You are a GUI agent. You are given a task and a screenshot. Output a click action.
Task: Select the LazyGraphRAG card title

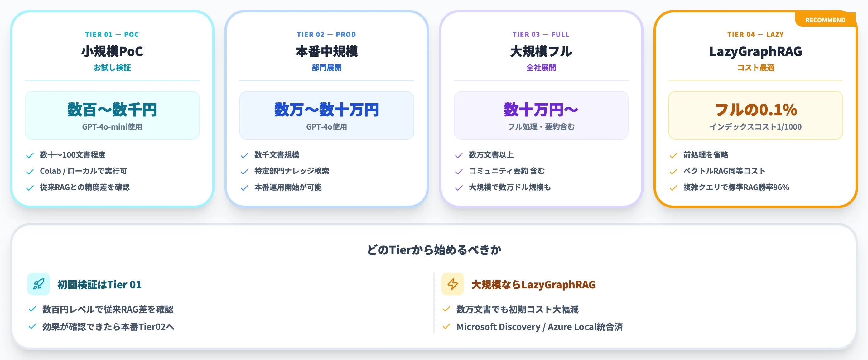pyautogui.click(x=755, y=51)
